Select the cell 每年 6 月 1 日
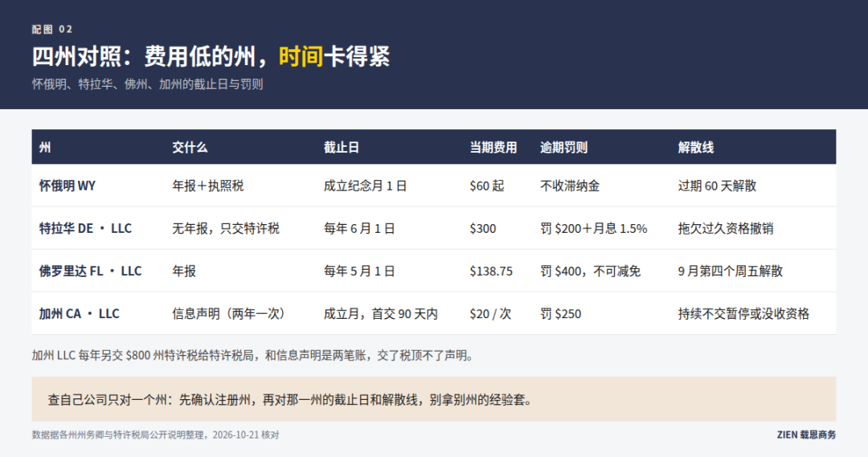The height and width of the screenshot is (457, 868). tap(359, 228)
